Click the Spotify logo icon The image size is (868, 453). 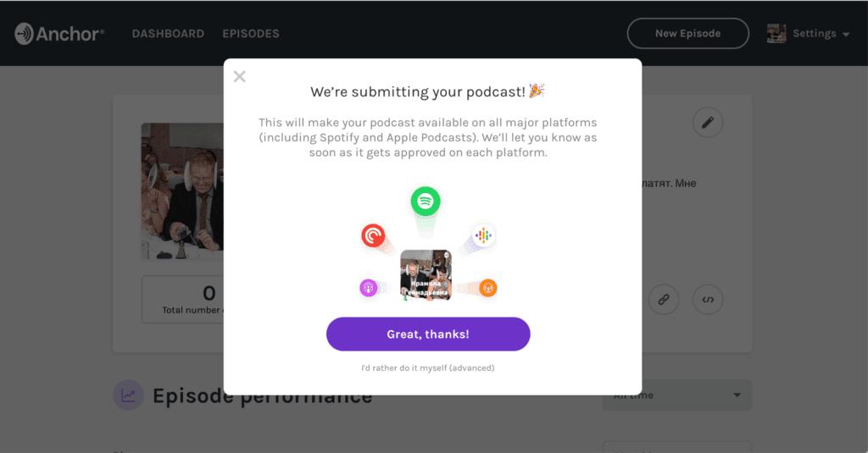426,202
